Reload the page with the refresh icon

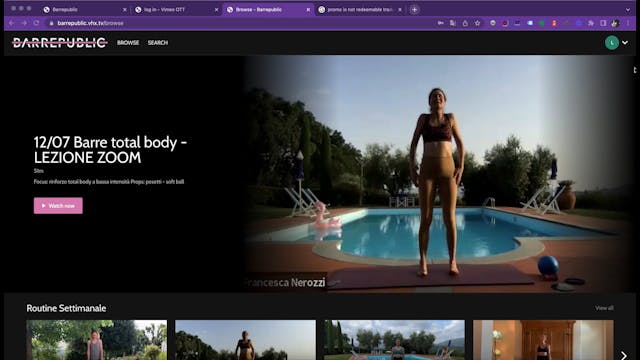(x=36, y=23)
